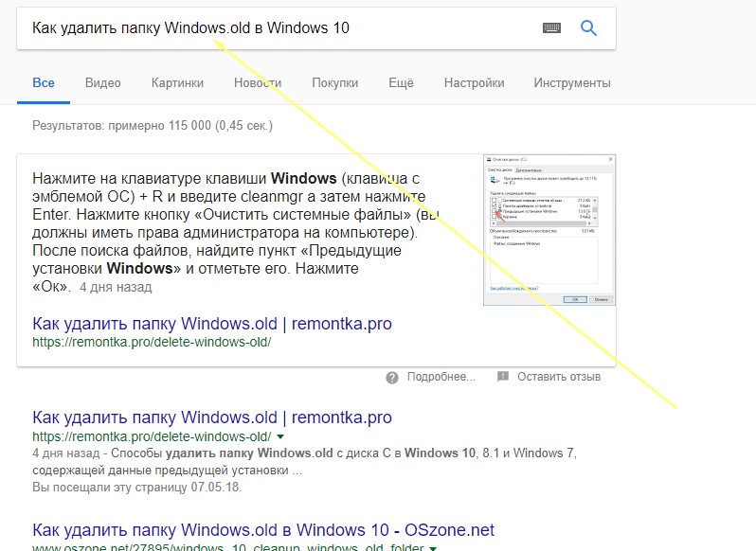Open the OSzone.net result title
The height and width of the screenshot is (551, 756).
(263, 530)
